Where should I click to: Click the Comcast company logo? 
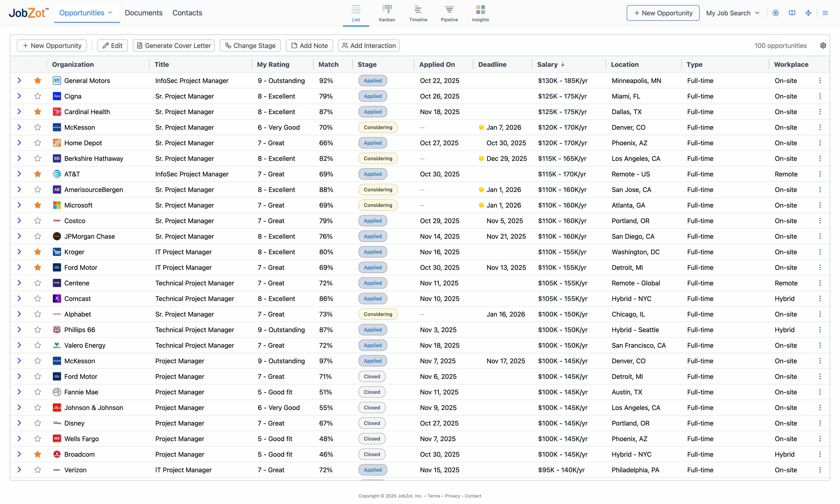pos(57,299)
